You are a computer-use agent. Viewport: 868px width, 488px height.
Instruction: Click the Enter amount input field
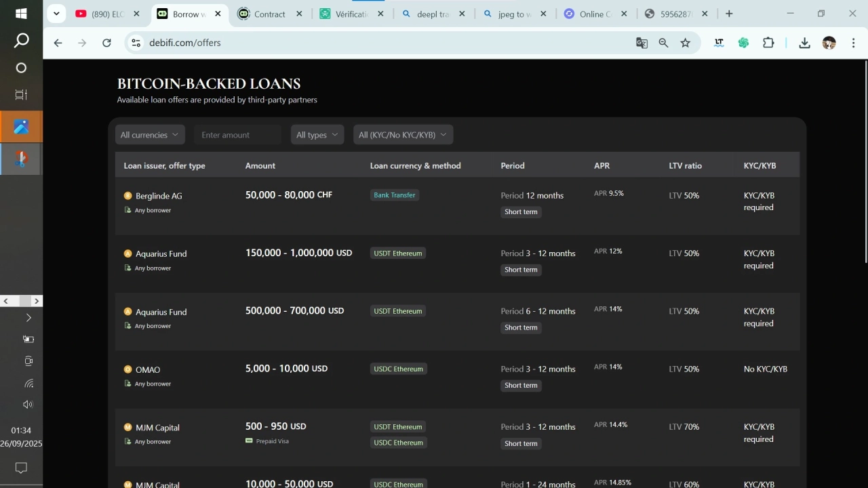(237, 135)
